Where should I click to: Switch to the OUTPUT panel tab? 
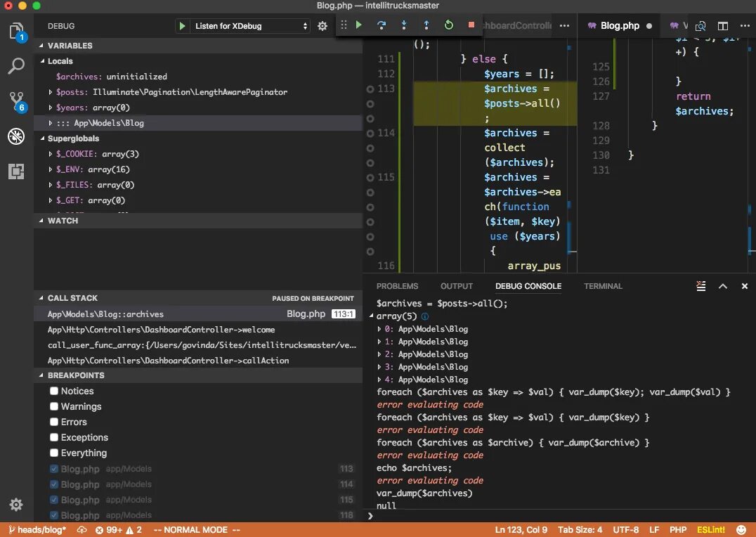tap(457, 286)
